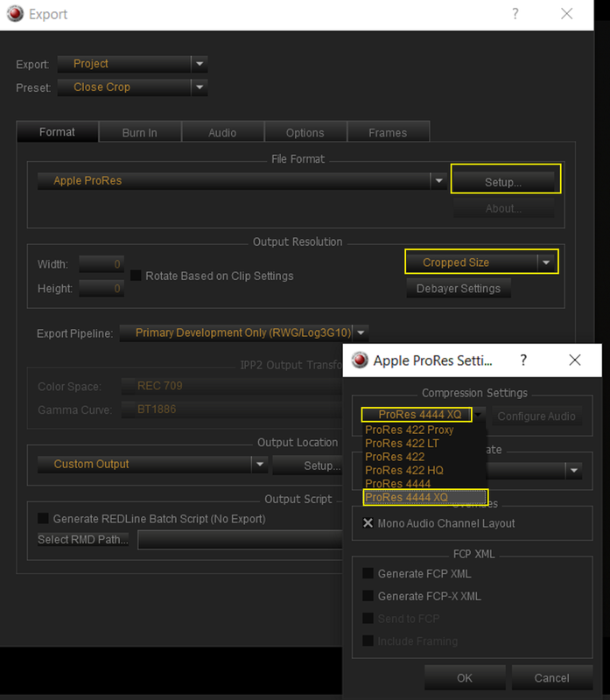Expand the Export Project dropdown arrow
The width and height of the screenshot is (610, 700).
point(200,64)
